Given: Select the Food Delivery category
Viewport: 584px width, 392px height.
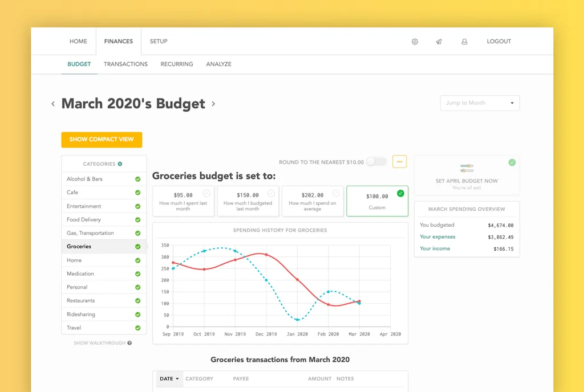Looking at the screenshot, I should (x=104, y=219).
